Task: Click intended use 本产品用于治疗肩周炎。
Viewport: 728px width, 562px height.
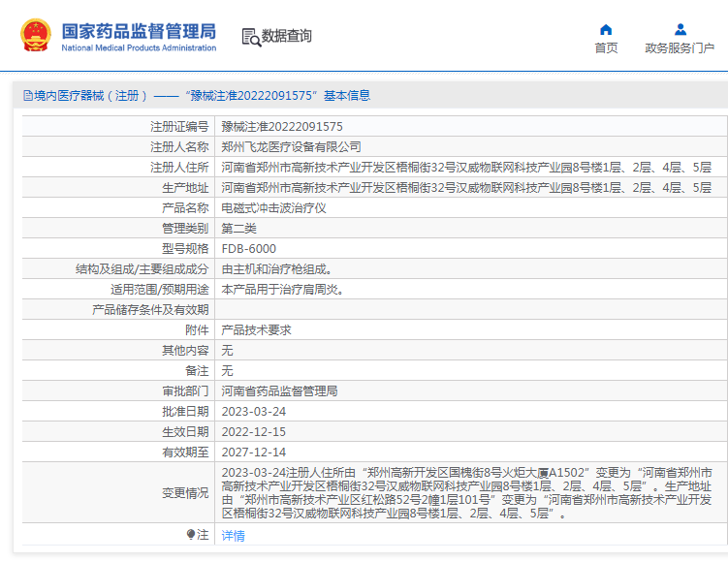Action: [282, 290]
